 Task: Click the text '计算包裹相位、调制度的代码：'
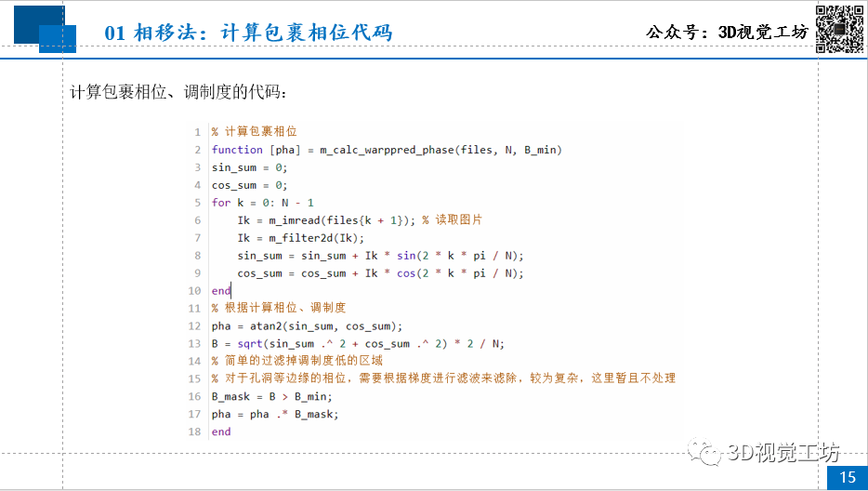click(x=178, y=92)
